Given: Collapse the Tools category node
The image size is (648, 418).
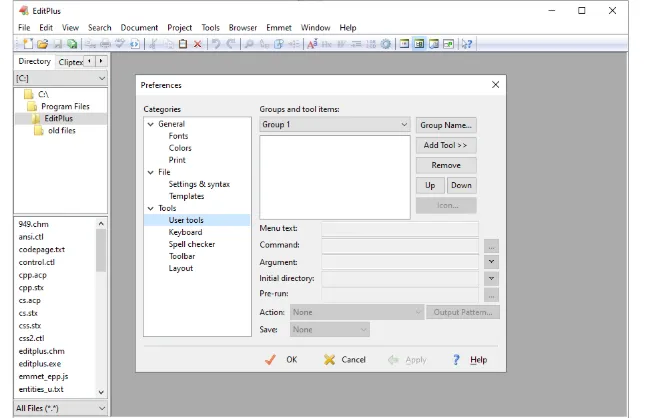Looking at the screenshot, I should (151, 208).
